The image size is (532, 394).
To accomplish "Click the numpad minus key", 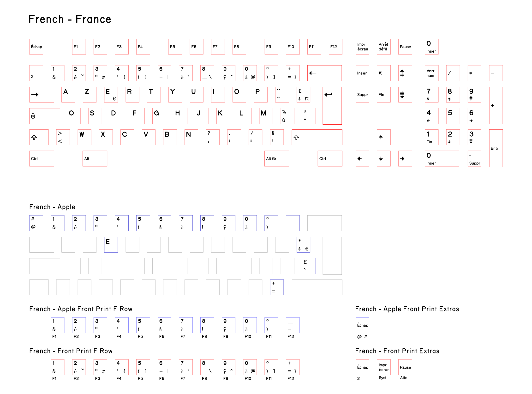I will 496,73.
